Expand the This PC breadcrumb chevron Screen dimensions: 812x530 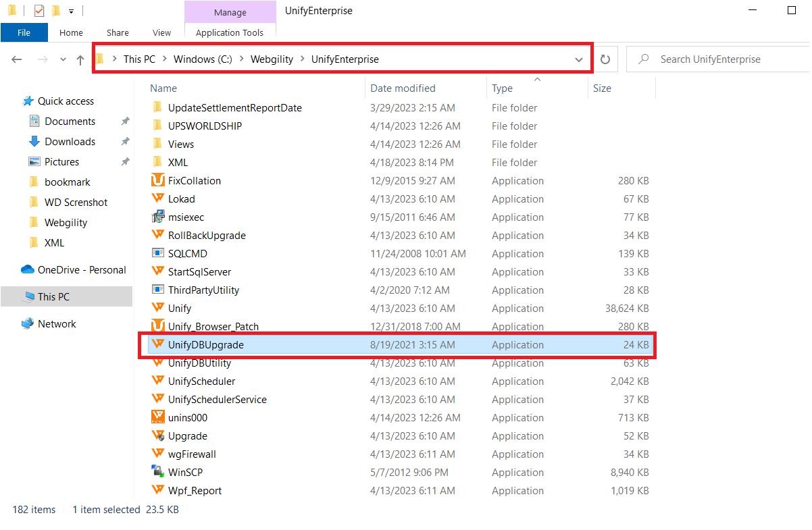pyautogui.click(x=164, y=59)
